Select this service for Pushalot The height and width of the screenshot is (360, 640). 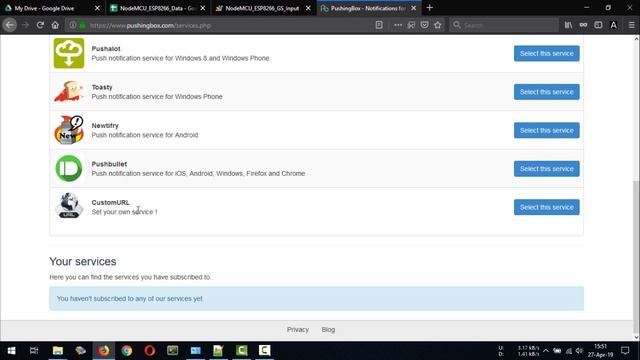(x=547, y=53)
